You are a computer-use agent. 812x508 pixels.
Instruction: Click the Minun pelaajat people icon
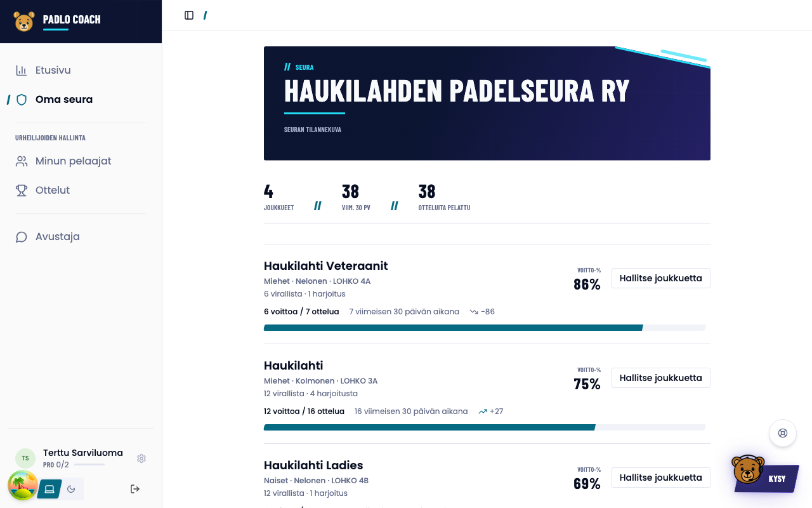22,161
